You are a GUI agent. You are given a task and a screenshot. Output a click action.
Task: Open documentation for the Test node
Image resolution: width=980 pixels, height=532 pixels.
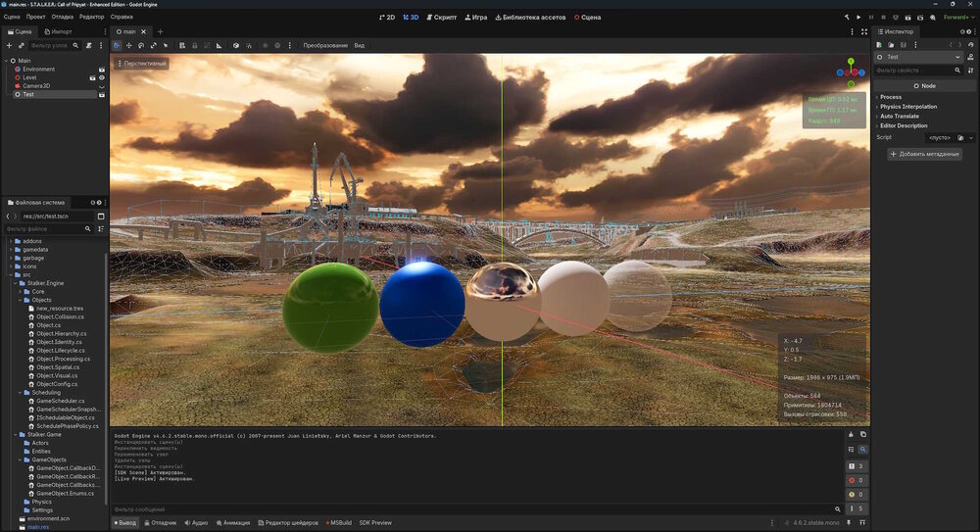tap(970, 57)
